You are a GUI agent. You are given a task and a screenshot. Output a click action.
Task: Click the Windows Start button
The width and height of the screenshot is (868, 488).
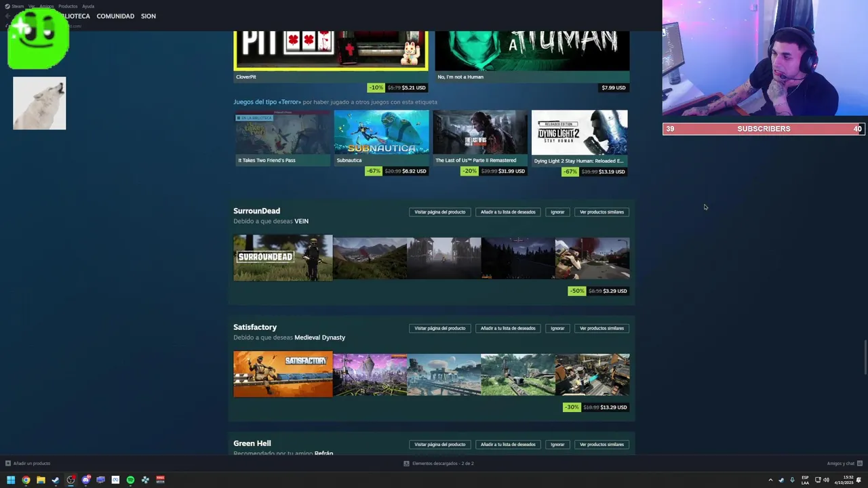coord(11,480)
